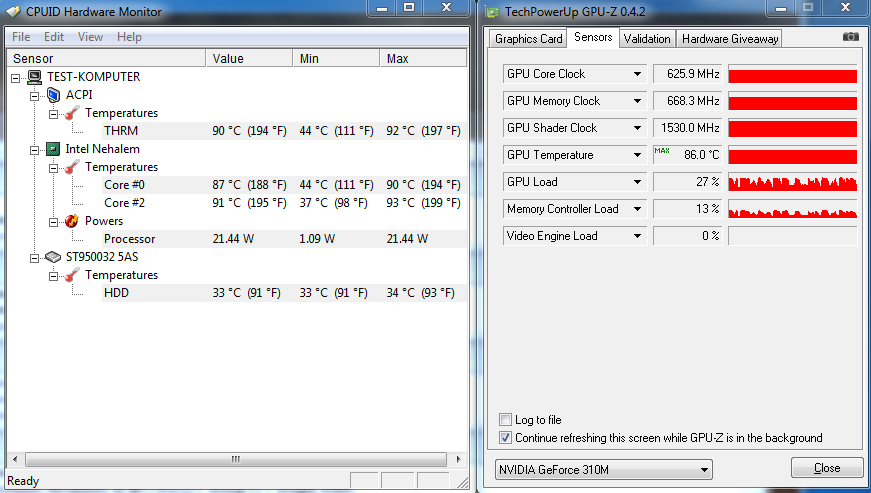Click the GPU Temperature red graph bar
This screenshot has height=493, width=871.
(x=792, y=155)
